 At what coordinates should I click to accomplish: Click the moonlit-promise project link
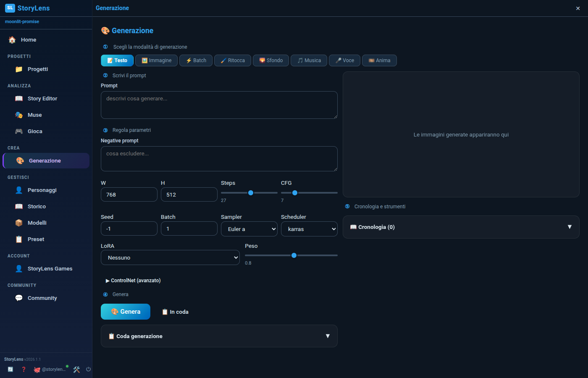(22, 21)
